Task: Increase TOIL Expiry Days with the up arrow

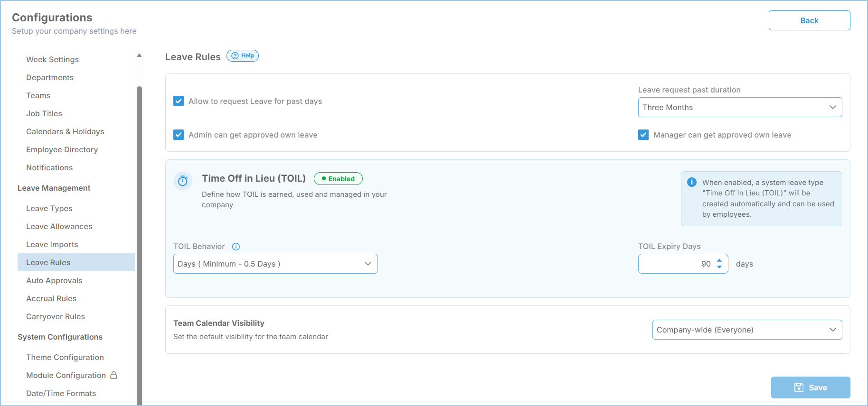Action: tap(719, 260)
